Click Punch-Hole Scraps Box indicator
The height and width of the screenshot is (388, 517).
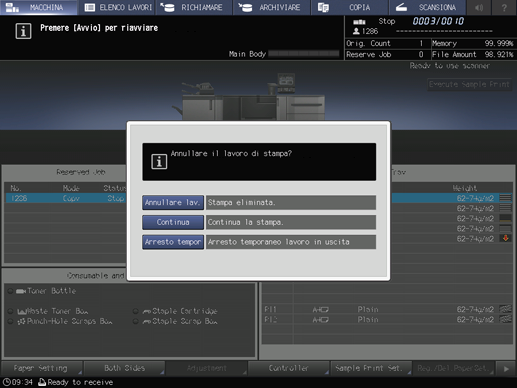tap(10, 321)
